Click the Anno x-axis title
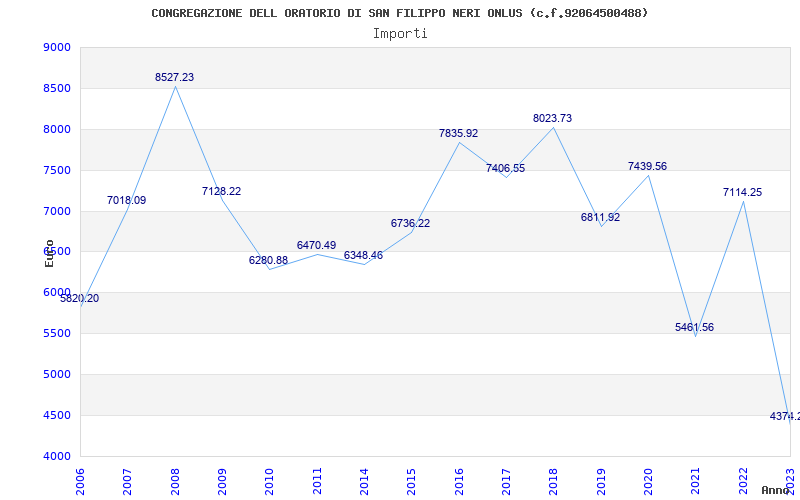Screen dimensions: 800x500 pos(776,490)
